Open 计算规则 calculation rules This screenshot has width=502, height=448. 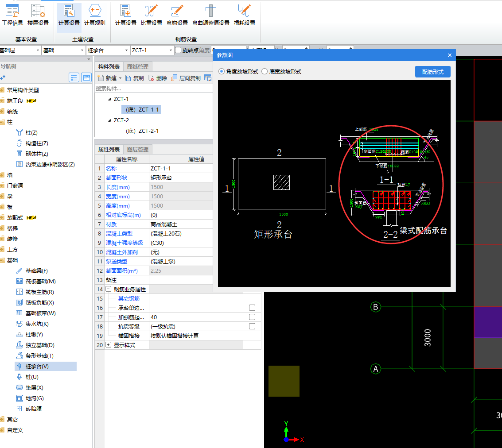click(94, 15)
